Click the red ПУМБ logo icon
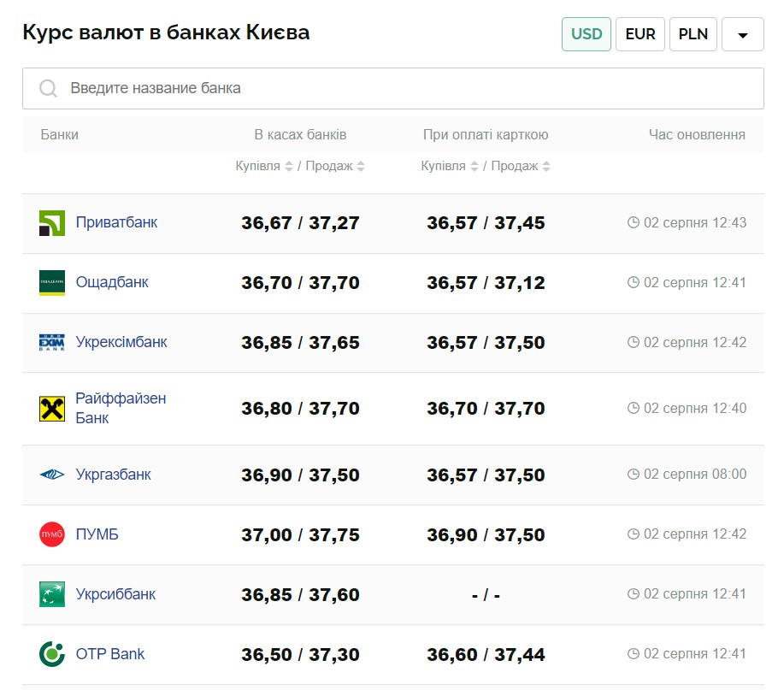Image resolution: width=784 pixels, height=690 pixels. [x=52, y=534]
